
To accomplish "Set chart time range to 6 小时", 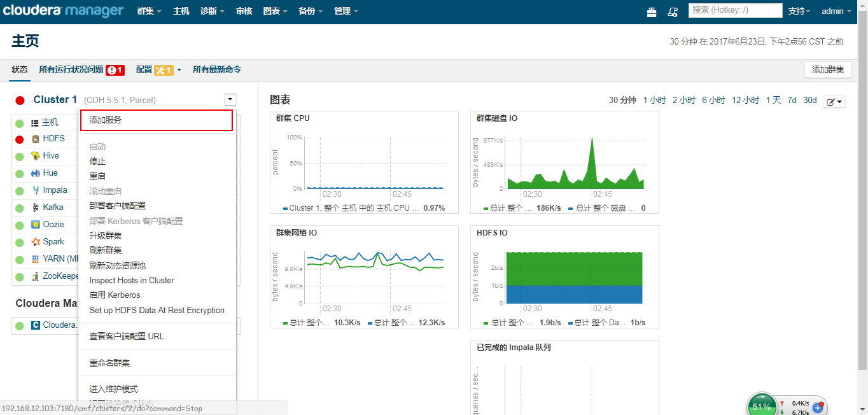I will pos(713,101).
